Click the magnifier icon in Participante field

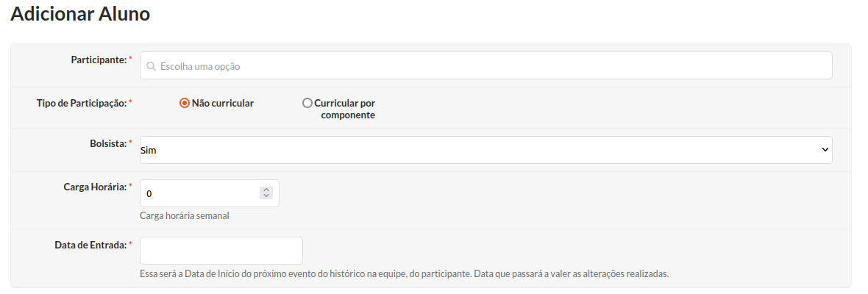151,66
